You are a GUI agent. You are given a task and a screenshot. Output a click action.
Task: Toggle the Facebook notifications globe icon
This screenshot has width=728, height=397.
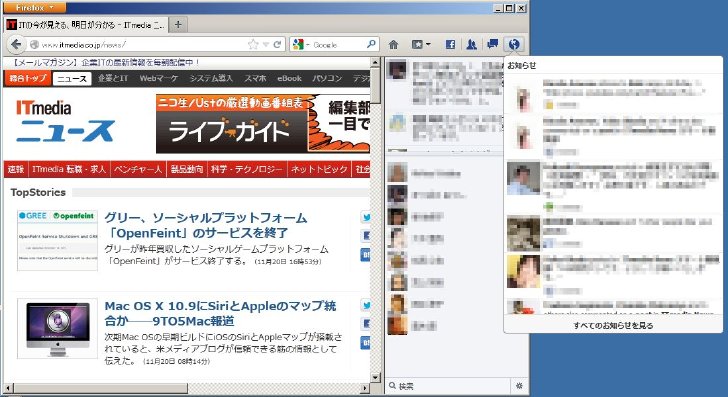click(514, 45)
